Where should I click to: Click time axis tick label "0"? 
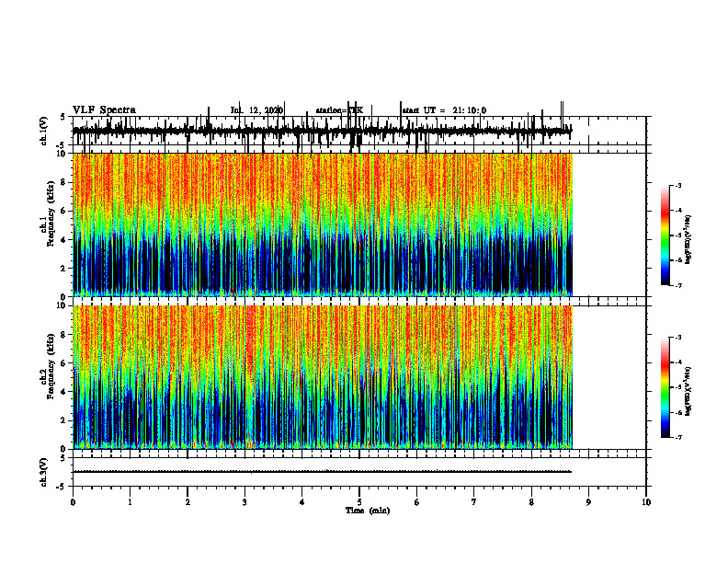pyautogui.click(x=73, y=502)
